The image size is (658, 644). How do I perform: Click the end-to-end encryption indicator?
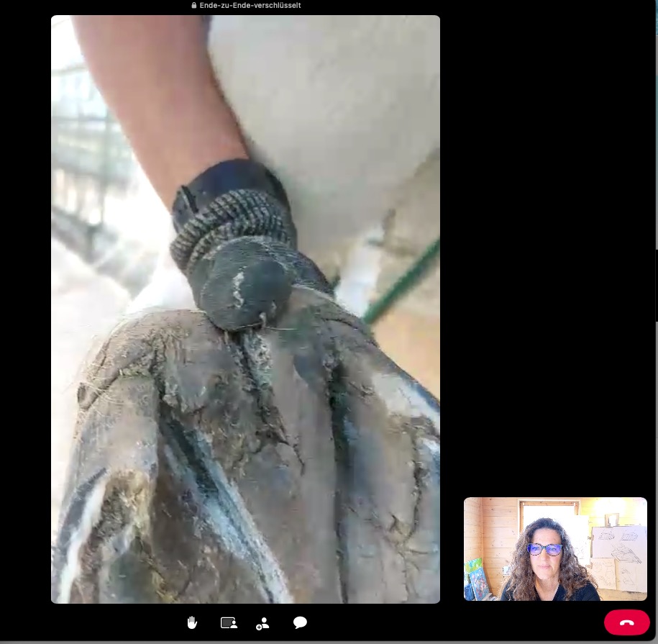pos(245,5)
